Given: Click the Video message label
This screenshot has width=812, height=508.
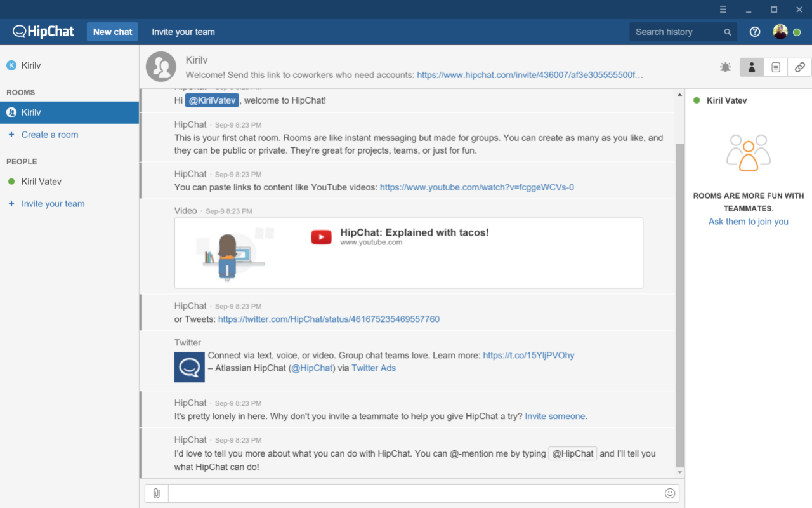Looking at the screenshot, I should (x=186, y=211).
